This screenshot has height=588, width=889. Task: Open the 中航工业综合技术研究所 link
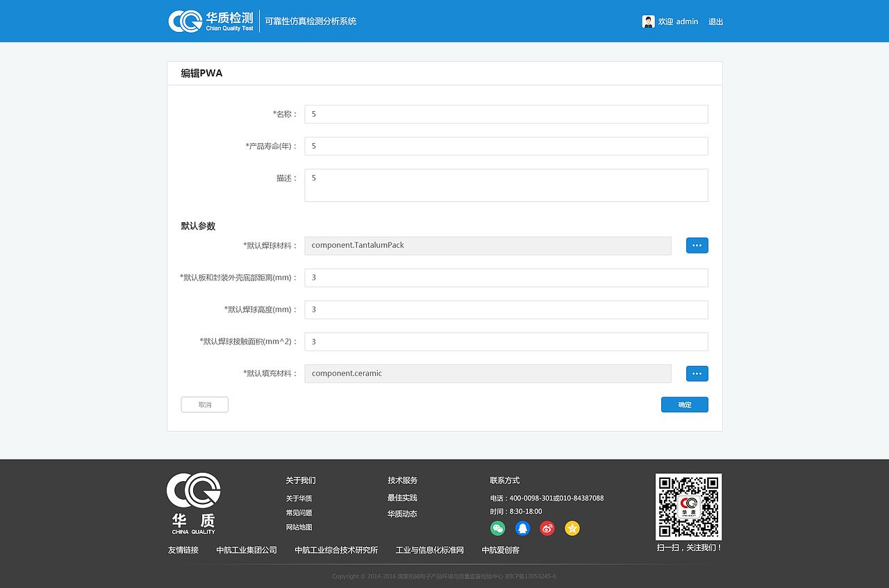336,550
